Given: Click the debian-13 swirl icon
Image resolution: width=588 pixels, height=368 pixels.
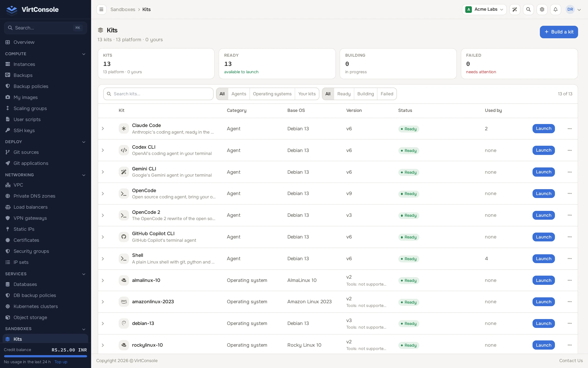Looking at the screenshot, I should pos(124,323).
